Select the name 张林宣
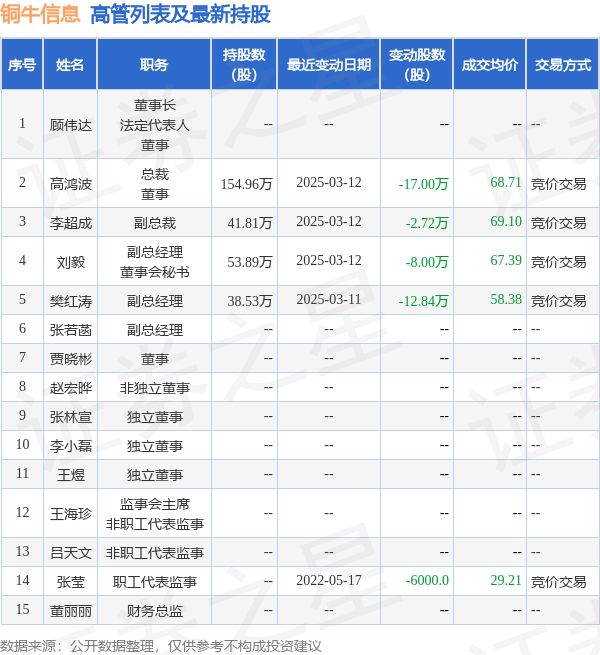Screen dimensions: 600x655 (71, 417)
